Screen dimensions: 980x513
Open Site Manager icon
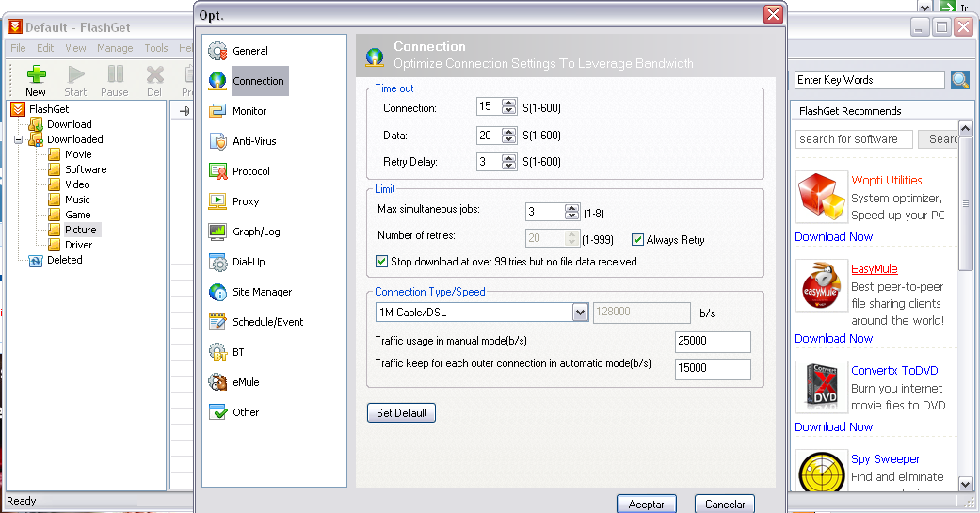click(x=217, y=292)
